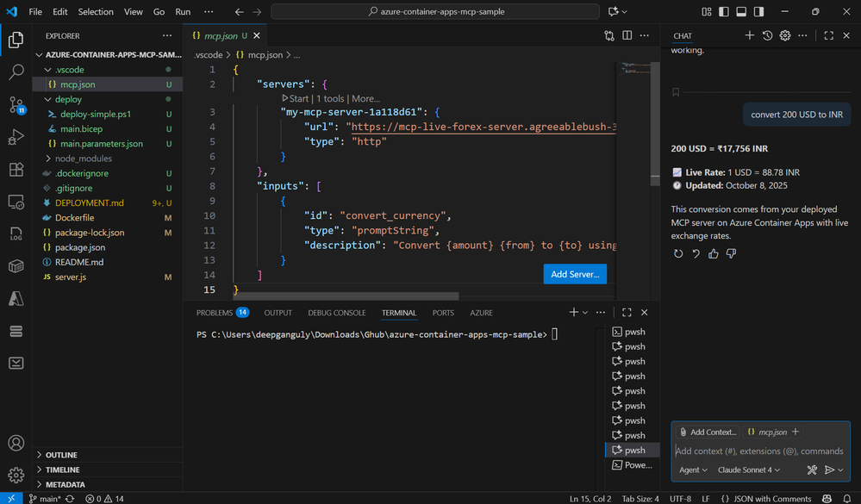The height and width of the screenshot is (504, 861).
Task: Toggle the primary side bar layout button
Action: pos(722,12)
